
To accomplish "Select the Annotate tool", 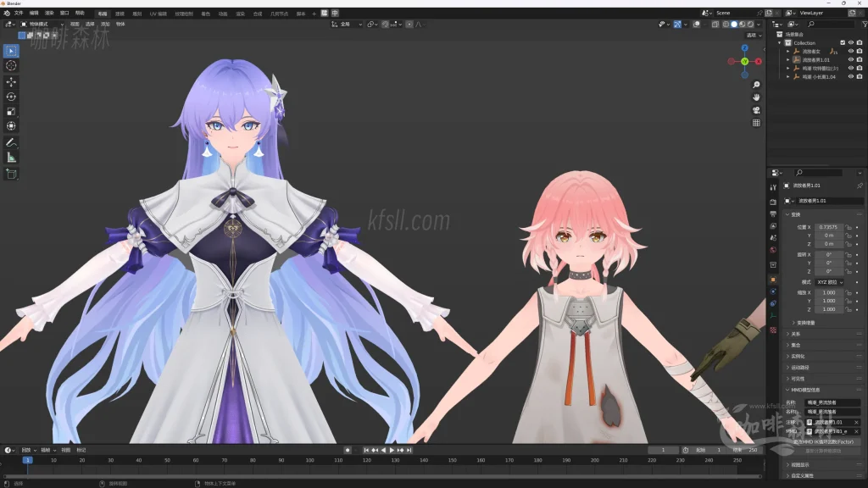I will 11,142.
